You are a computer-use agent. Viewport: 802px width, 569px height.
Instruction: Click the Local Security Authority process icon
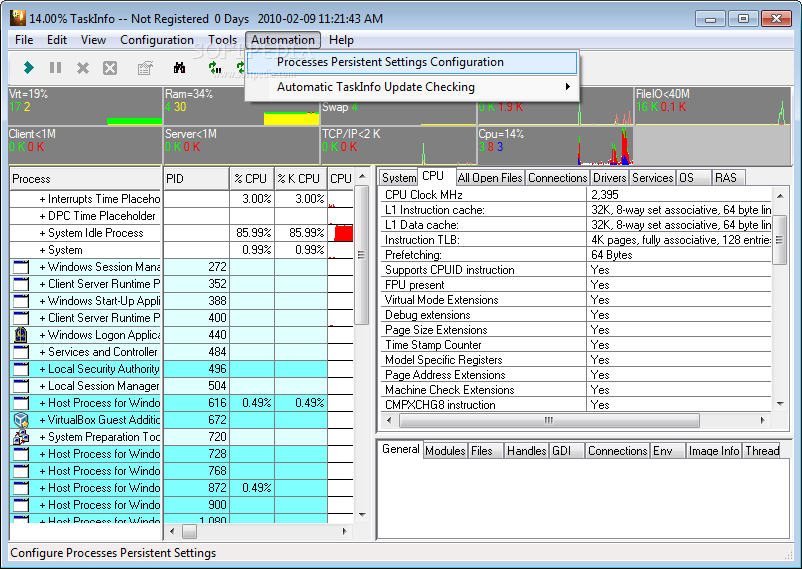pyautogui.click(x=21, y=369)
